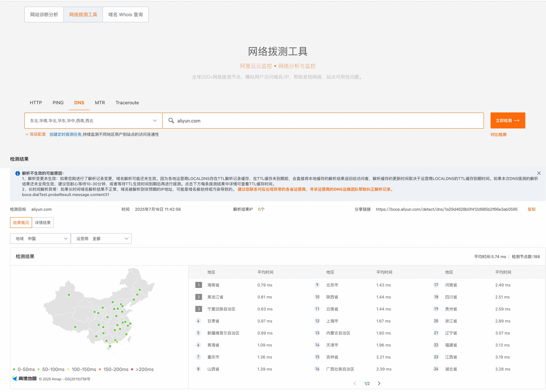This screenshot has height=392, width=546.
Task: Select the 贵州省 row
Action: 486,309
